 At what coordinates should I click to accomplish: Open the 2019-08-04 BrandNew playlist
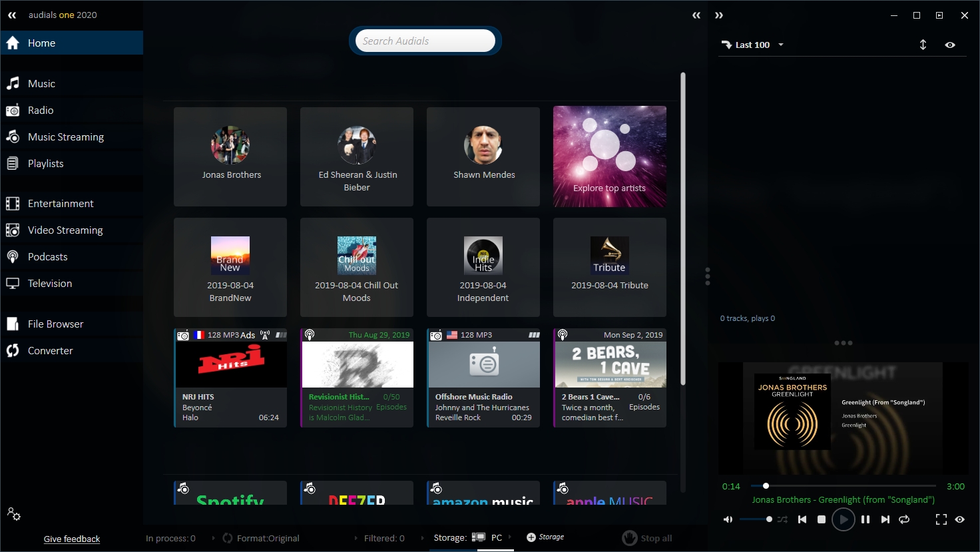point(230,267)
